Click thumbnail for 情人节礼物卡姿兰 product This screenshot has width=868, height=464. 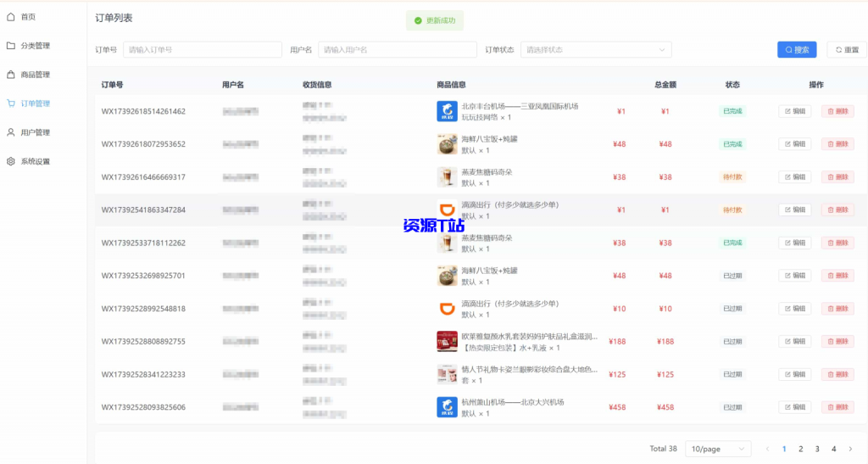point(447,374)
